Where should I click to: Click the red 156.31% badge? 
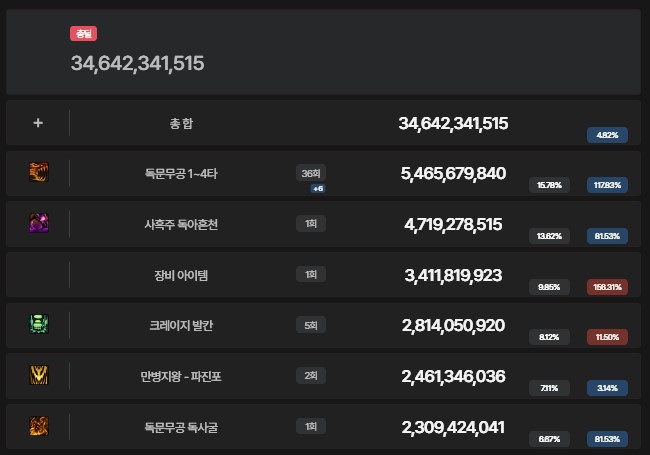point(608,286)
